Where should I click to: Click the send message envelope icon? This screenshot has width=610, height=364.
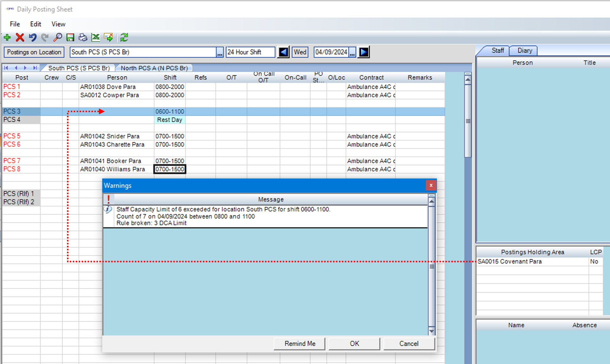(x=108, y=37)
